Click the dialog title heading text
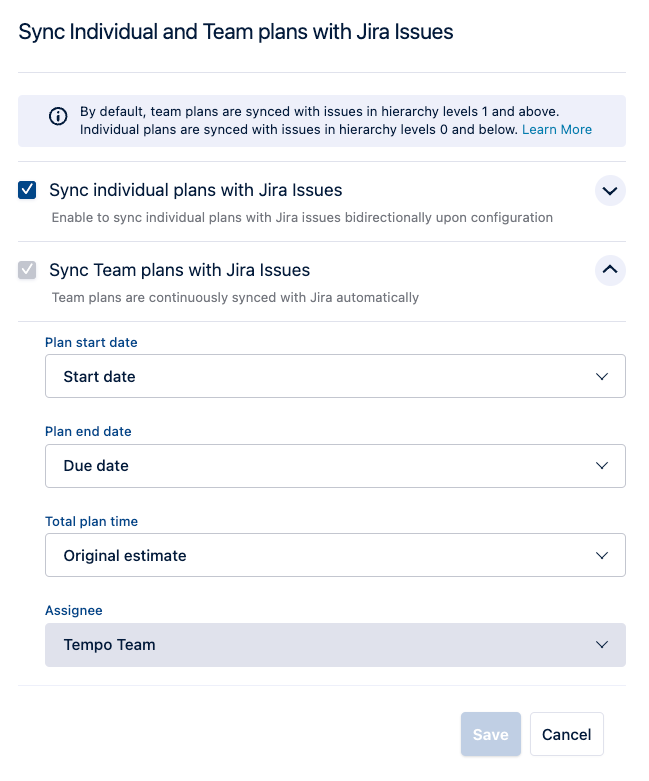This screenshot has height=781, width=649. pyautogui.click(x=236, y=32)
